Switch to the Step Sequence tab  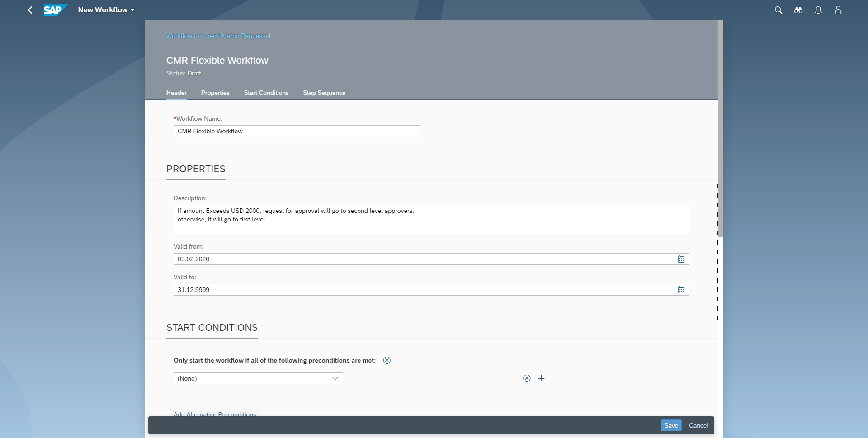(324, 93)
